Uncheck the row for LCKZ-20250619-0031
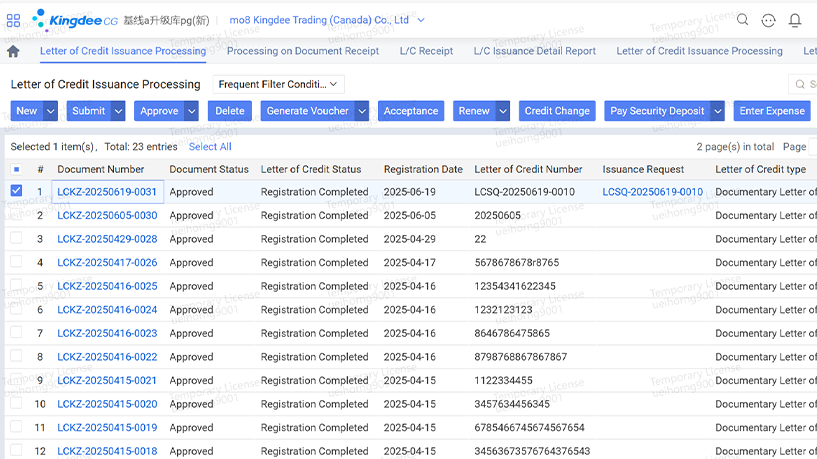817x459 pixels. 16,191
